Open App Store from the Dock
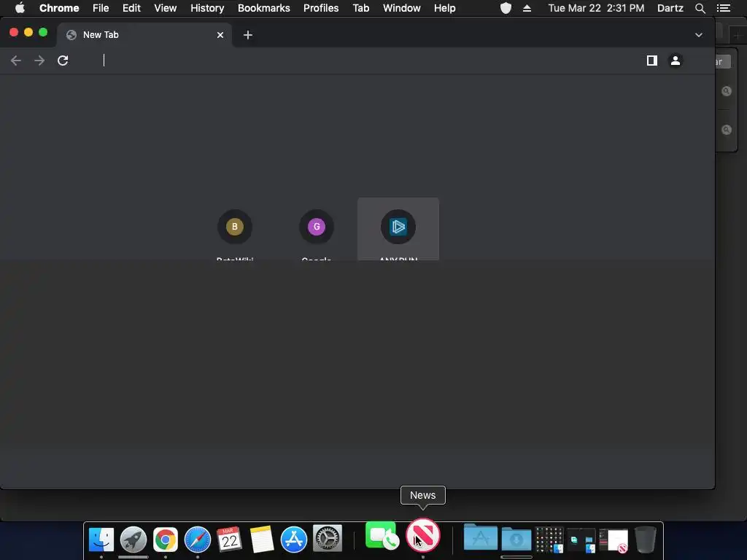Image resolution: width=747 pixels, height=560 pixels. click(x=294, y=540)
